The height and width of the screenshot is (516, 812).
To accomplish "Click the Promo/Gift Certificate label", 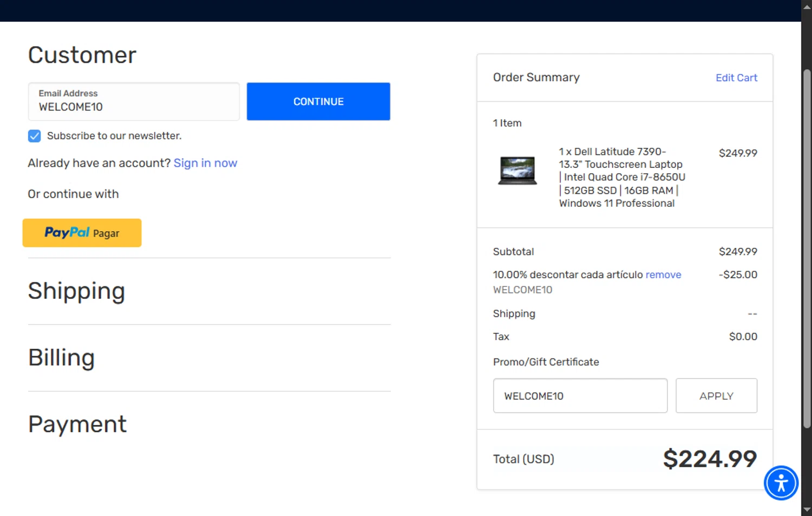I will (546, 362).
